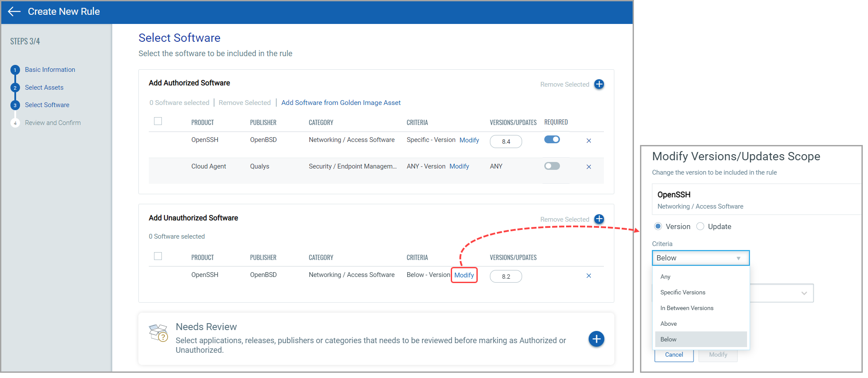Add unauthorized software with plus icon
868x378 pixels.
[x=599, y=219]
